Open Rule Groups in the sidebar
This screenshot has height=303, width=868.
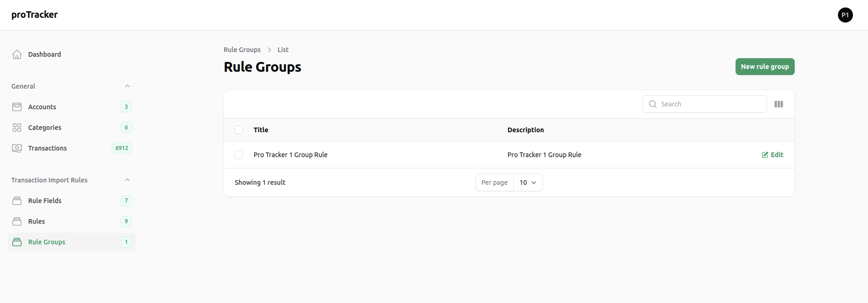(x=46, y=242)
